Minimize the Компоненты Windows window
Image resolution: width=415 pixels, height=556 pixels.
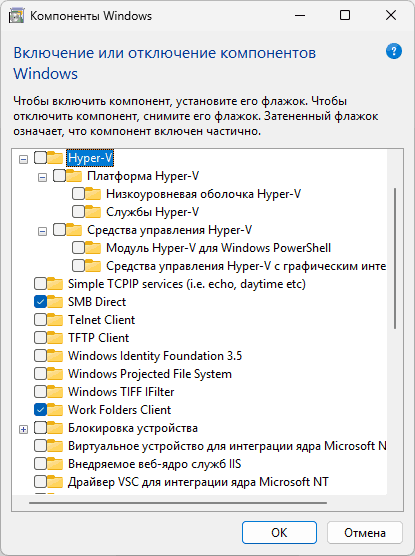300,16
